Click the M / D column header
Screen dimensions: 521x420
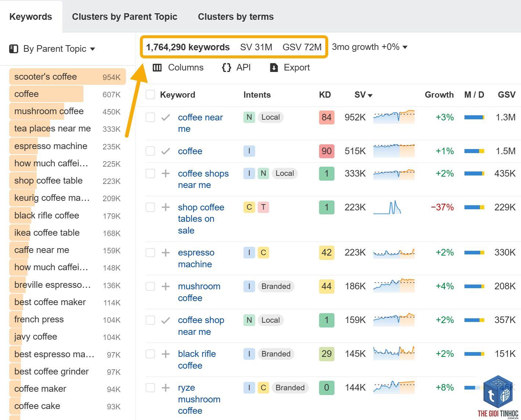click(x=474, y=95)
